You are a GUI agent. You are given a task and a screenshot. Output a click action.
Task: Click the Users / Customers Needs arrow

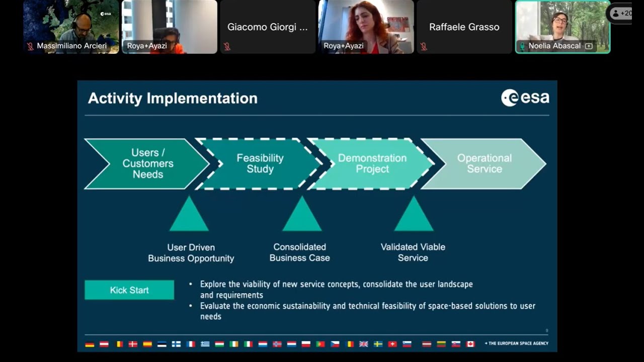(147, 164)
